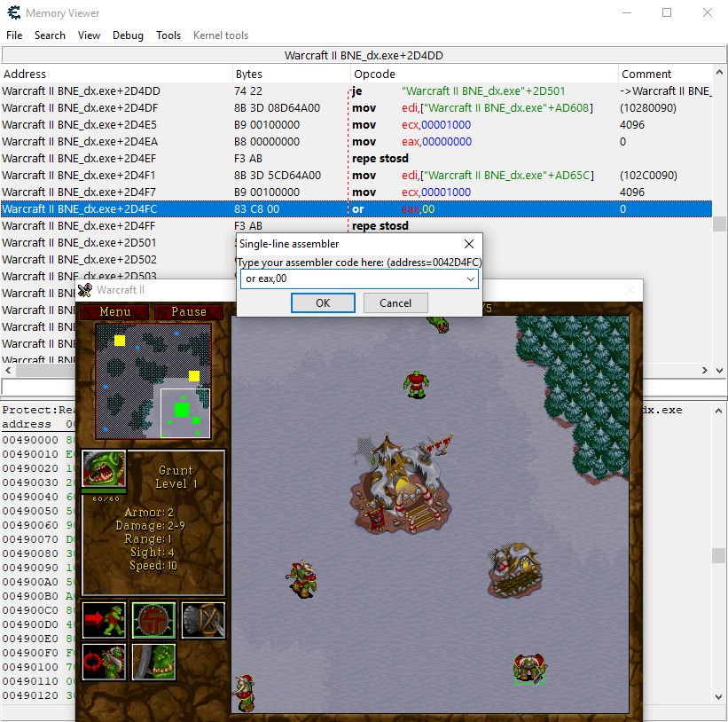Screen dimensions: 728x722
Task: Click the Warcraft II window title icon
Action: click(x=85, y=290)
